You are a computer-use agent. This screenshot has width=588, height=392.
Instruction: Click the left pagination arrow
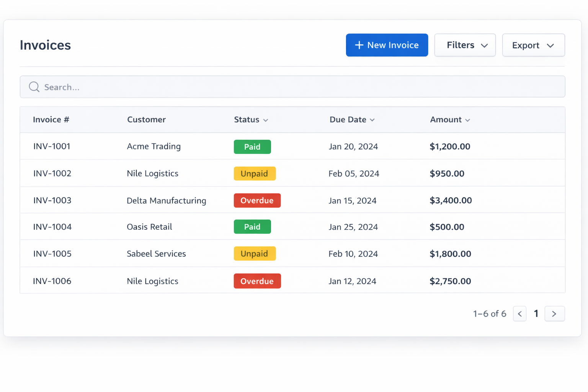pos(519,314)
